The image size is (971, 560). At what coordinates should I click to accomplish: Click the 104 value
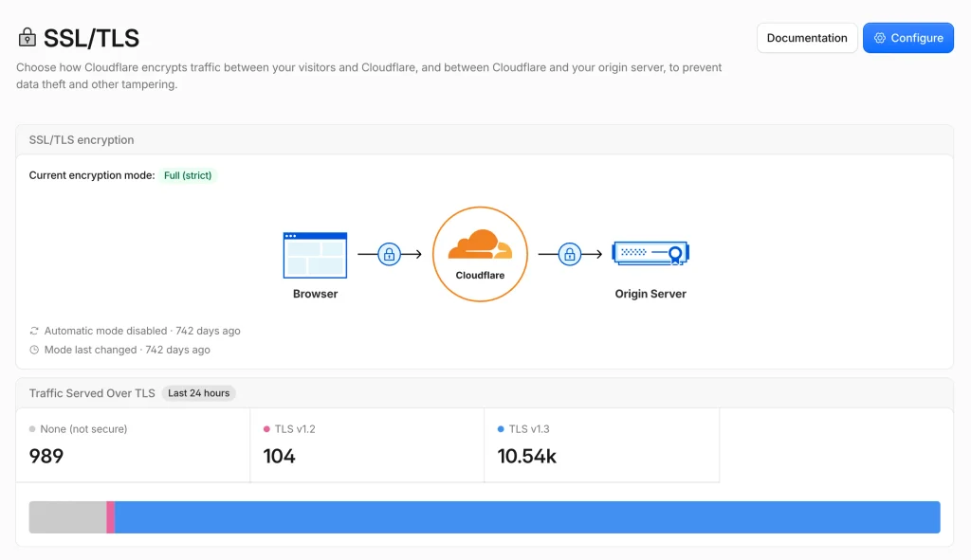[280, 456]
